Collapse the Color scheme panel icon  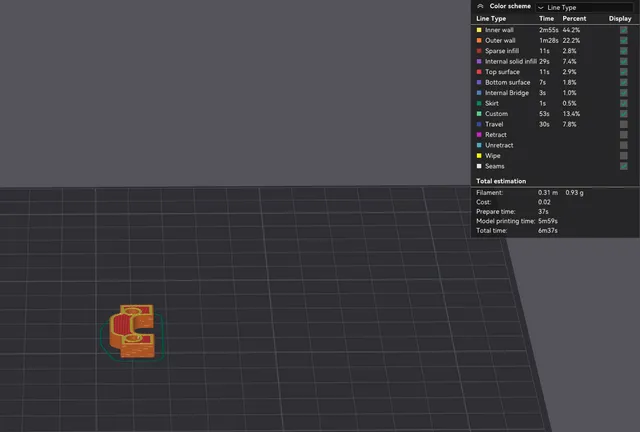480,6
